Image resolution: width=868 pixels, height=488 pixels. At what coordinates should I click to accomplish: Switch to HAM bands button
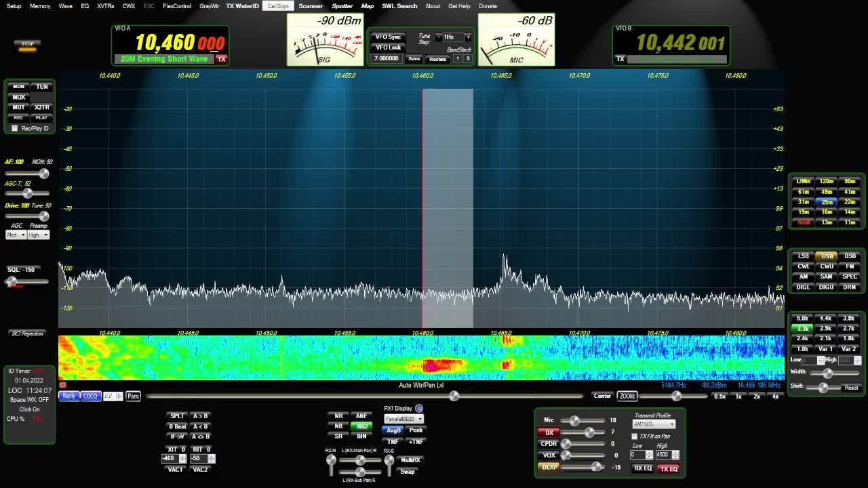coord(804,222)
